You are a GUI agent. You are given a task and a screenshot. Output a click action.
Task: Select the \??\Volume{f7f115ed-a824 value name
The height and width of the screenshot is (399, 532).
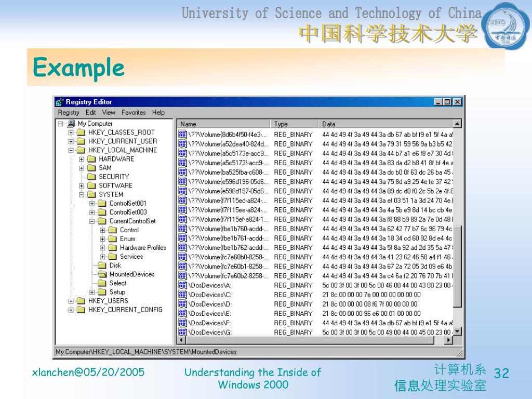coord(228,201)
